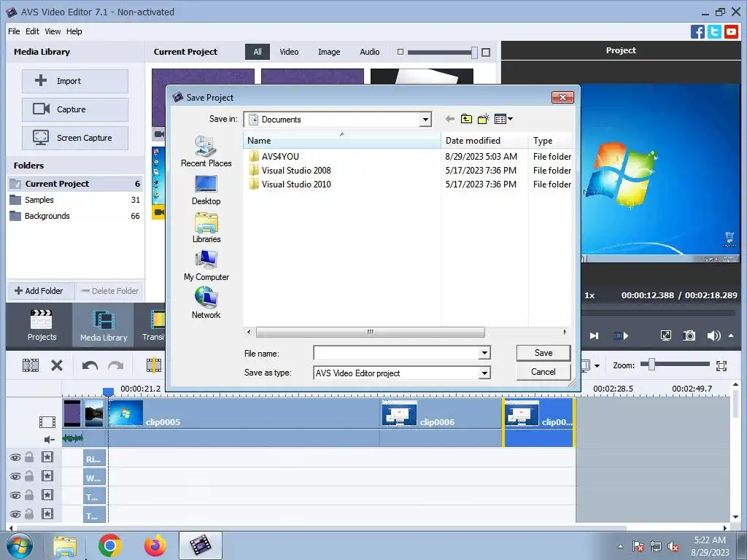Toggle visibility eye of the bottom track
The height and width of the screenshot is (560, 747).
[x=15, y=514]
